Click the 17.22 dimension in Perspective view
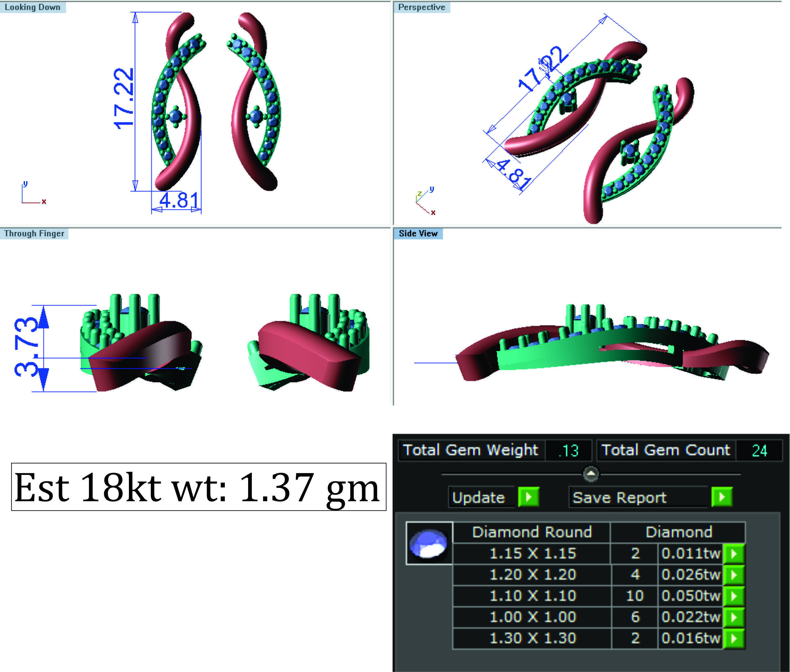Screen dimensions: 790x672 pos(543,69)
